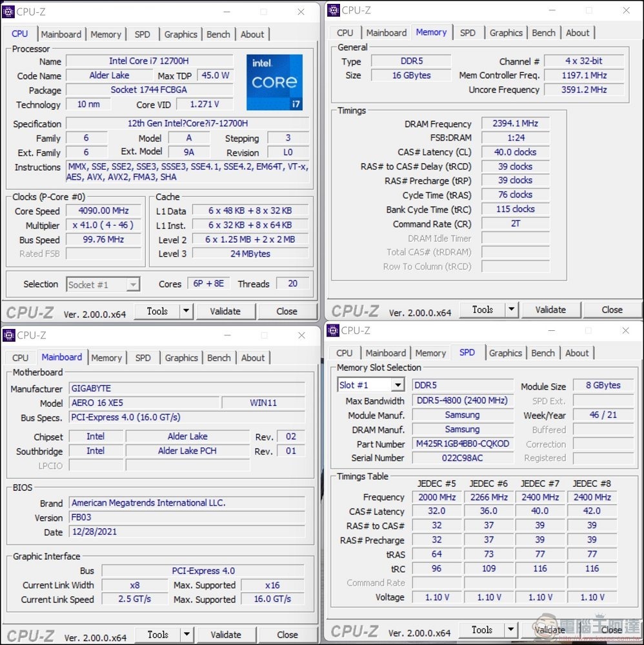Select the DDR5-4800 (2400 MHz) bandwidth value
The height and width of the screenshot is (645, 644).
click(x=463, y=401)
